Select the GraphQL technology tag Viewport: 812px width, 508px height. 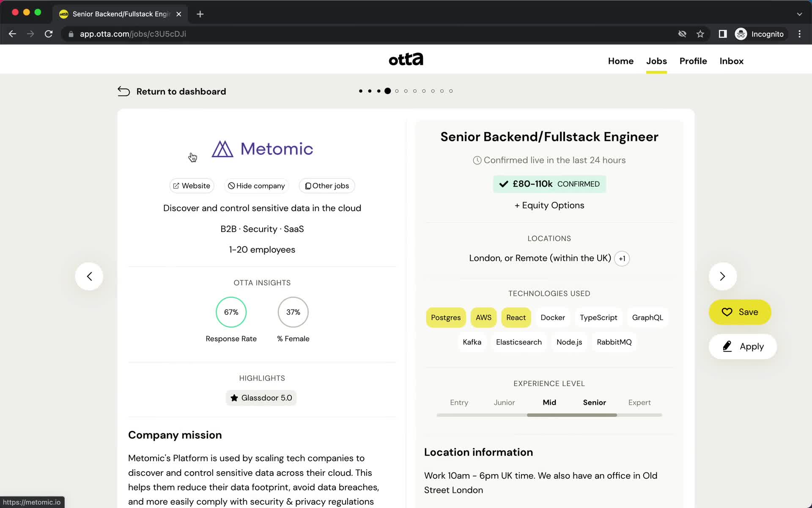(x=647, y=317)
